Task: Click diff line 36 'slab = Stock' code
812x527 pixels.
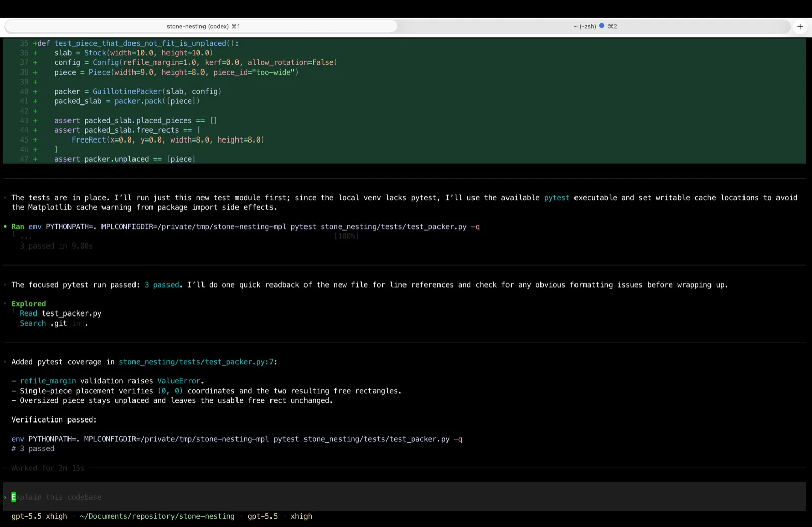Action: (x=133, y=53)
